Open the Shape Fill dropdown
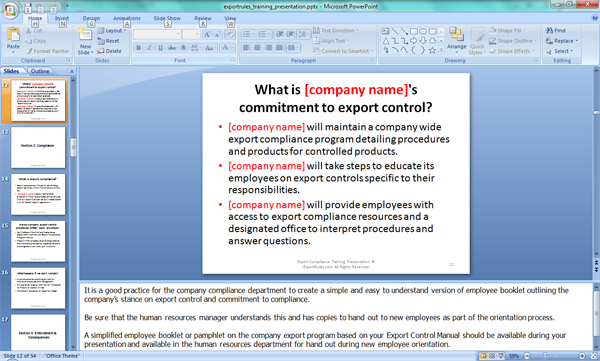 [507, 30]
